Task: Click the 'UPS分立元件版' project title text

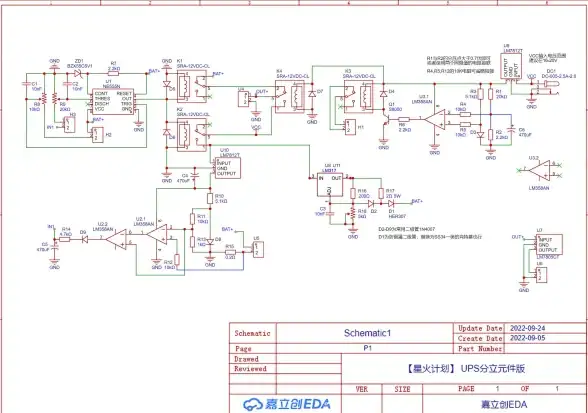Action: [x=493, y=369]
